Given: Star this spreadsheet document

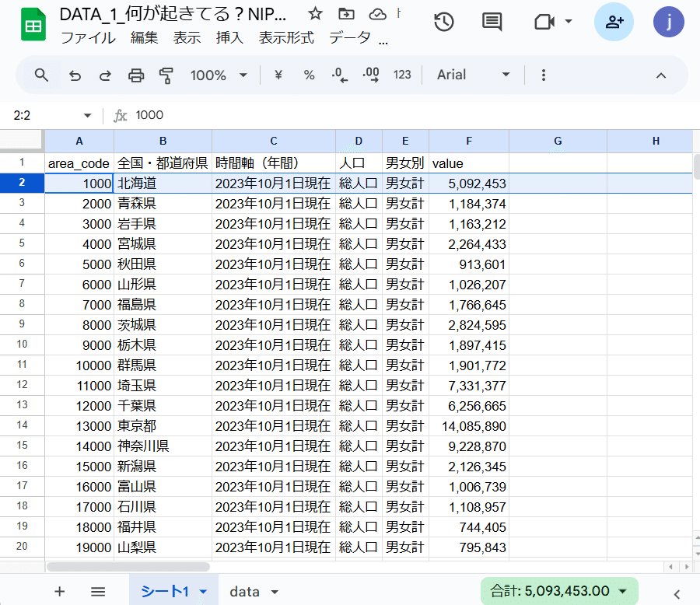Looking at the screenshot, I should tap(315, 14).
